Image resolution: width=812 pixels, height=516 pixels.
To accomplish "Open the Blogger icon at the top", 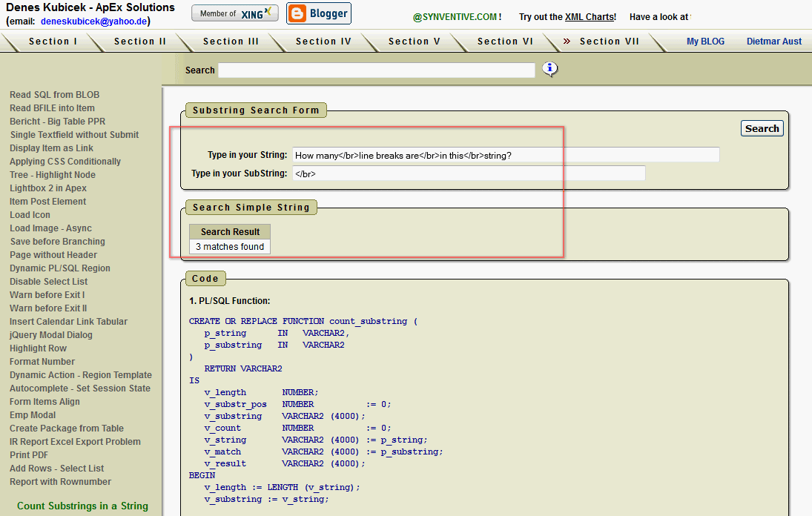I will click(318, 13).
